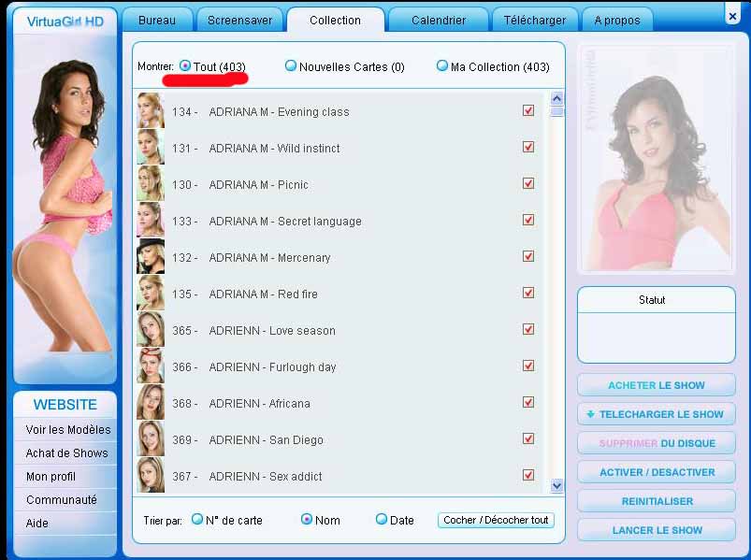Click the Lancer le show button
Image resolution: width=751 pixels, height=560 pixels.
click(657, 530)
